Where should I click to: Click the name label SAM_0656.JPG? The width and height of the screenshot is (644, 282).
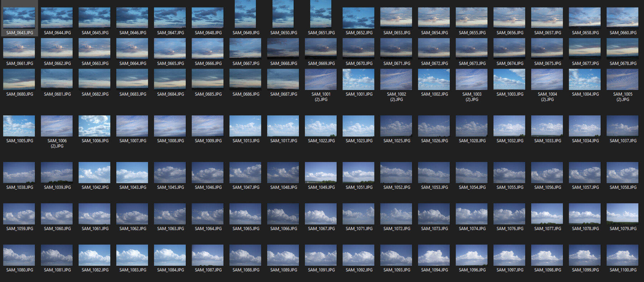510,33
